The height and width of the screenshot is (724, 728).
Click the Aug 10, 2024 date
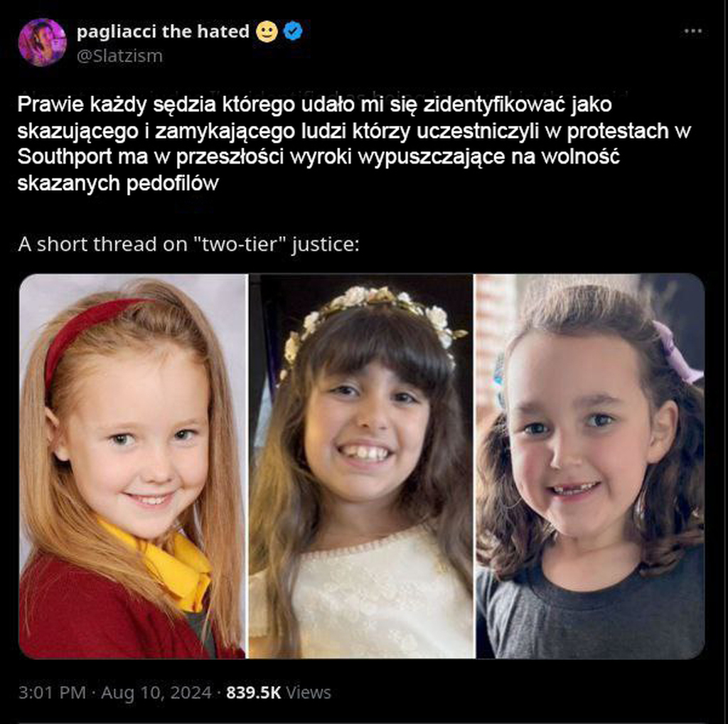coord(156,693)
